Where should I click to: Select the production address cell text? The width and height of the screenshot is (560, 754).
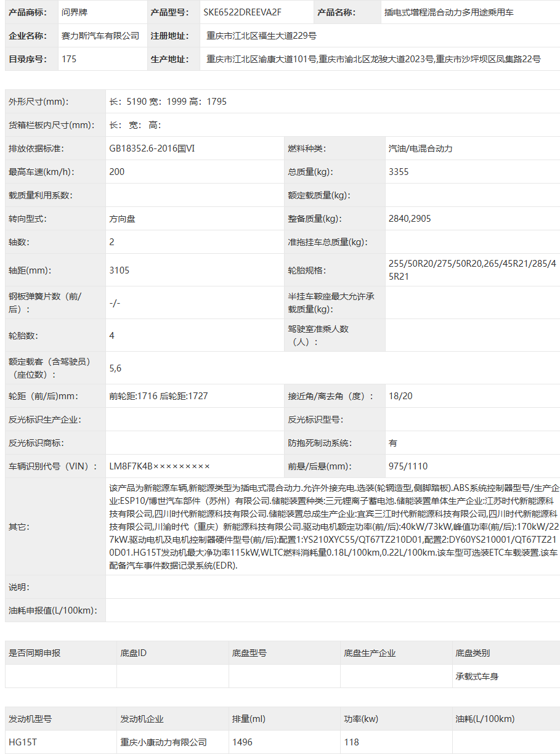coord(373,59)
